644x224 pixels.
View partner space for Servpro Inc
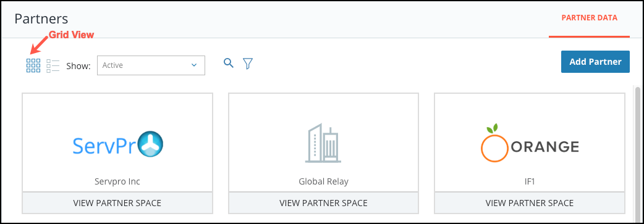point(117,202)
